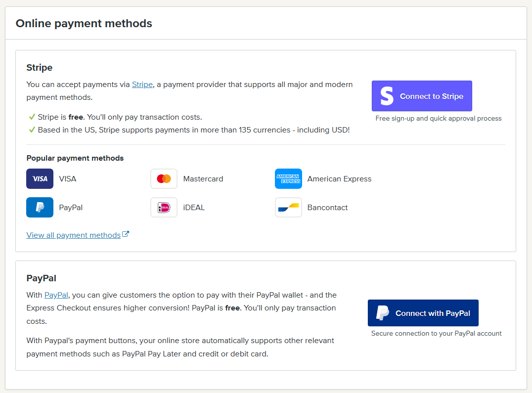Open the PayPal hyperlink in the description

[x=56, y=295]
